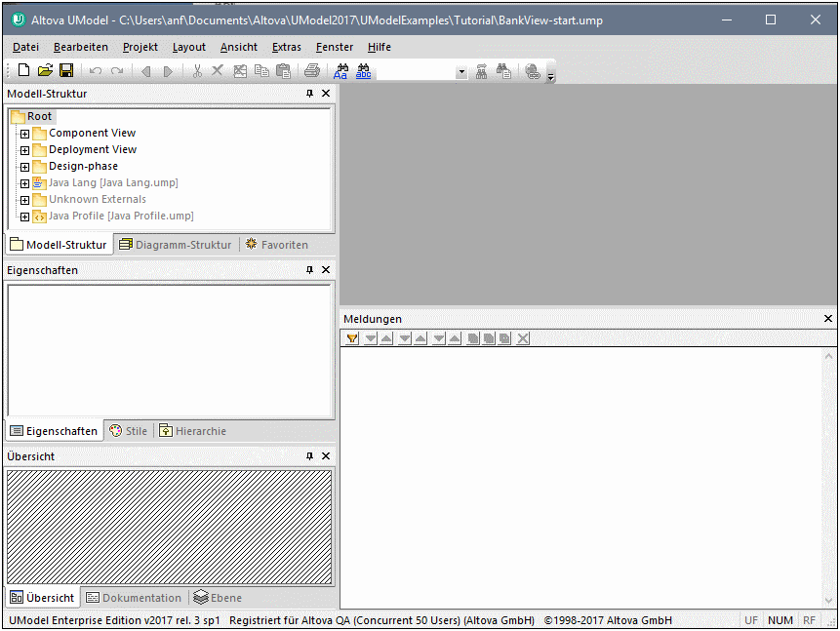Switch to the Diagramm-Struktur tab
This screenshot has width=840, height=631.
[176, 245]
